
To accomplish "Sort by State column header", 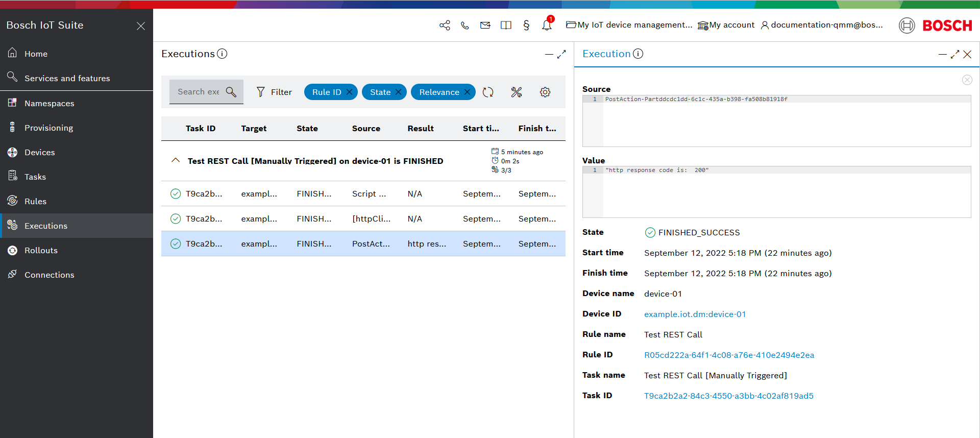I will point(307,129).
